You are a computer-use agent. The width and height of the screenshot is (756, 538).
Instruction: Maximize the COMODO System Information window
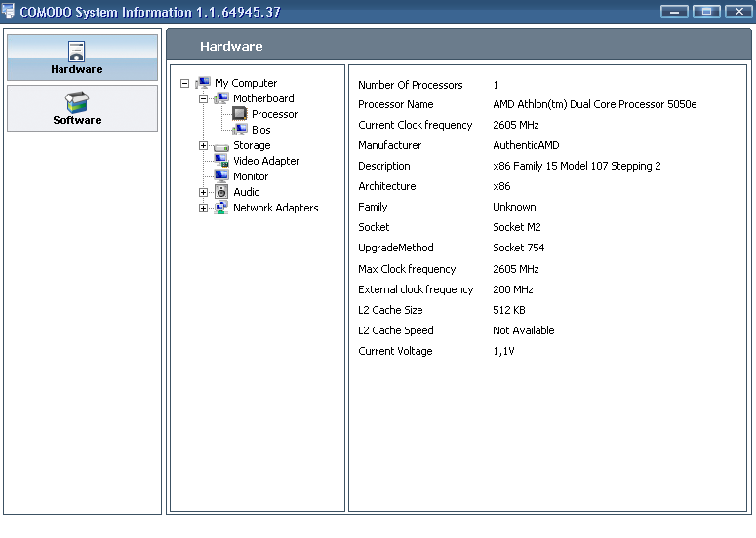[706, 11]
